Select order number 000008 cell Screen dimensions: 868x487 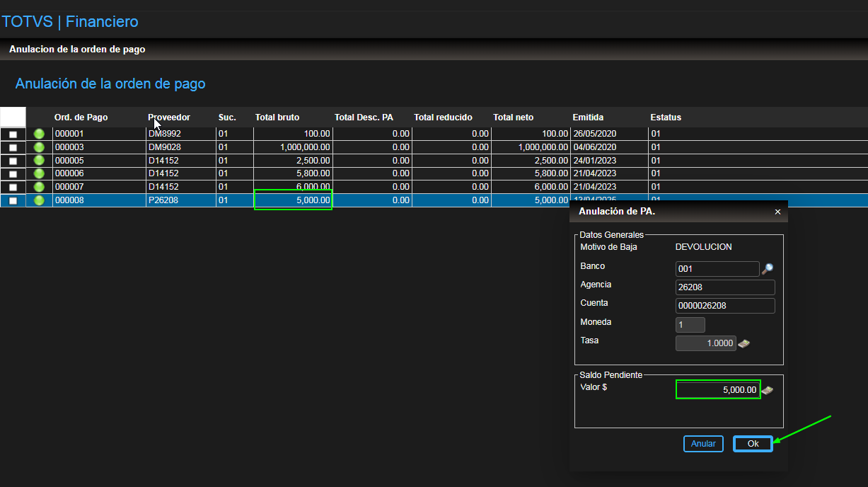[x=98, y=200]
